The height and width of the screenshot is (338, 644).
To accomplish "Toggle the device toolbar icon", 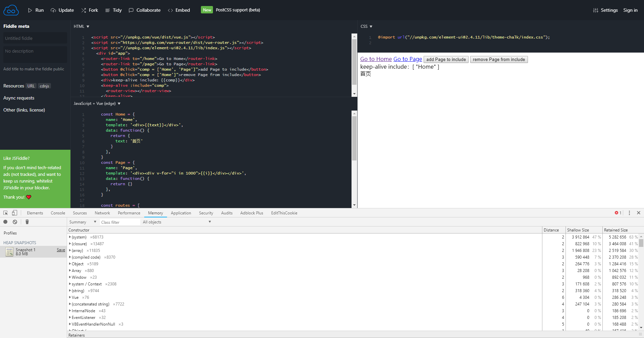I will (x=14, y=213).
